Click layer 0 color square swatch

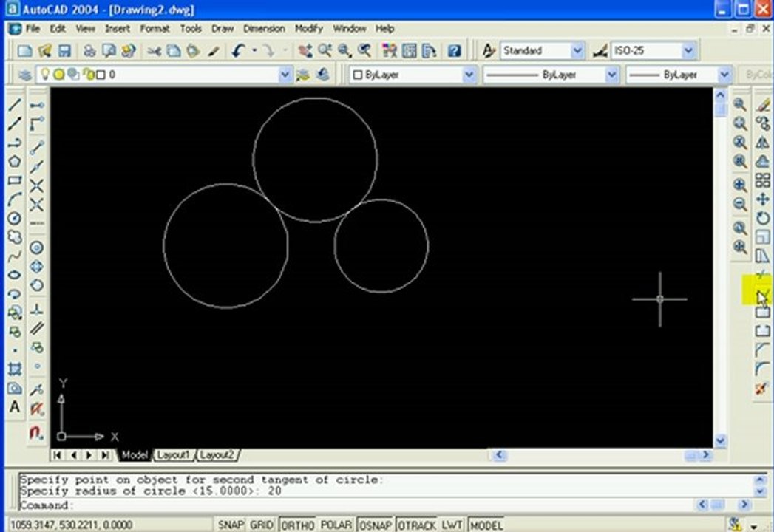pos(101,75)
